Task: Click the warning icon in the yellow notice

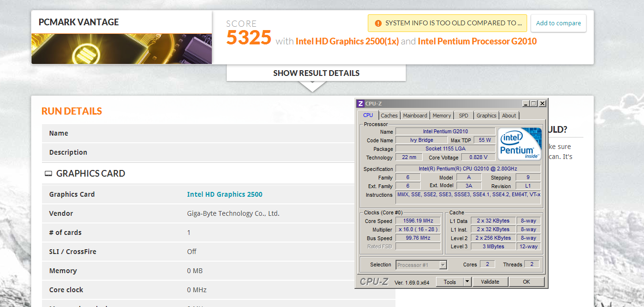Action: pyautogui.click(x=378, y=23)
